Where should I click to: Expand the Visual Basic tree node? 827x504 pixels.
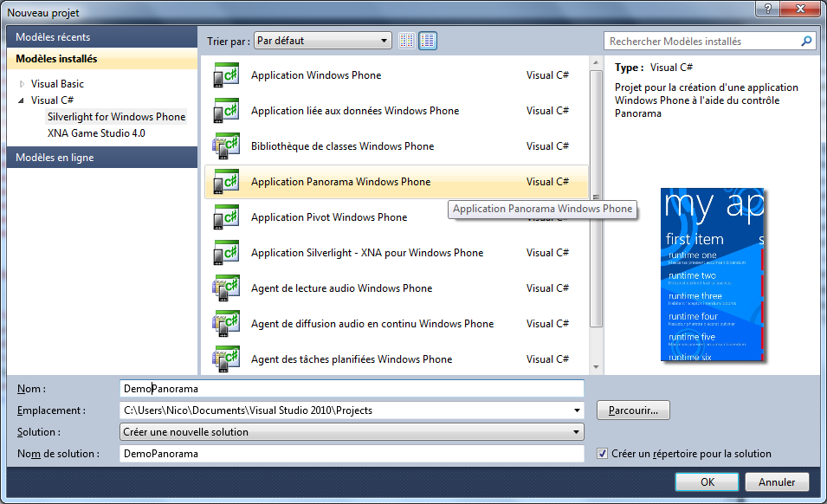(22, 84)
